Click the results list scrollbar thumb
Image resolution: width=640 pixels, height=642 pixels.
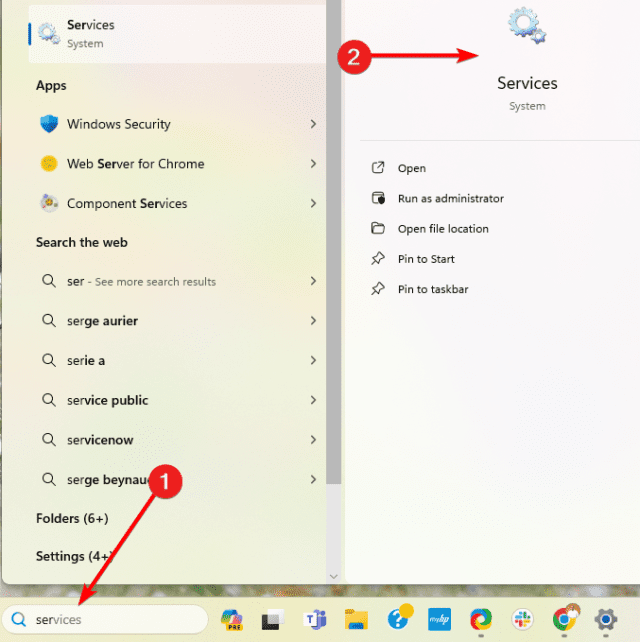333,242
